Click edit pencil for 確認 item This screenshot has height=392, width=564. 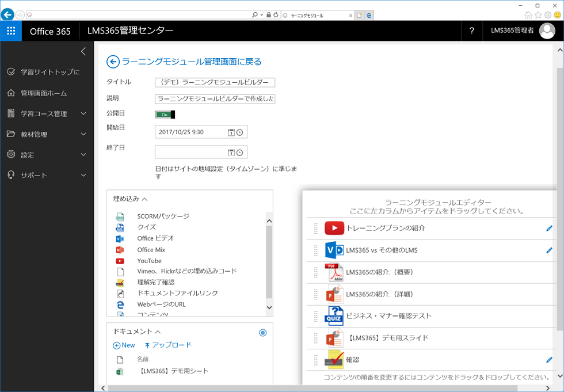tap(549, 360)
